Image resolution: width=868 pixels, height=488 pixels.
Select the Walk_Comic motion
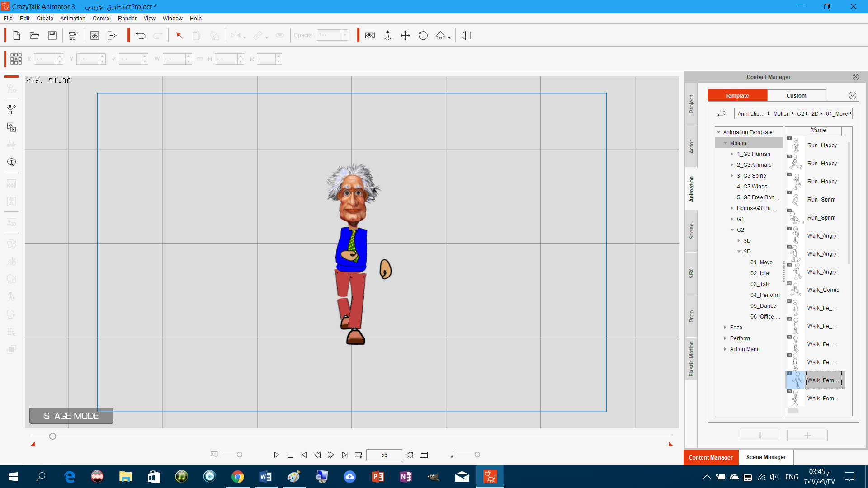tap(816, 290)
